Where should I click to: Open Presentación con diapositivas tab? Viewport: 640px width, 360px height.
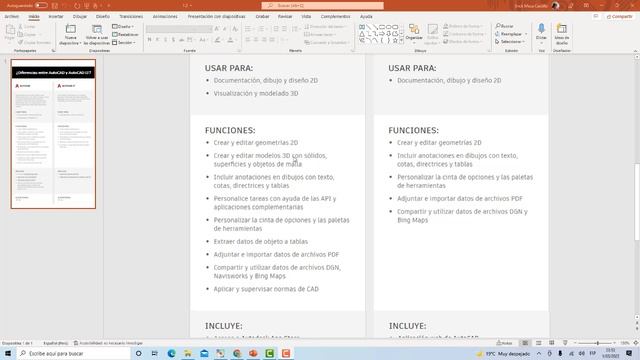(216, 17)
